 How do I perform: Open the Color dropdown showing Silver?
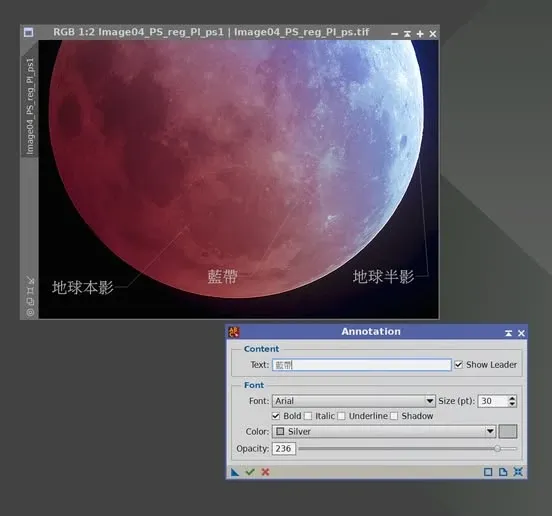384,431
